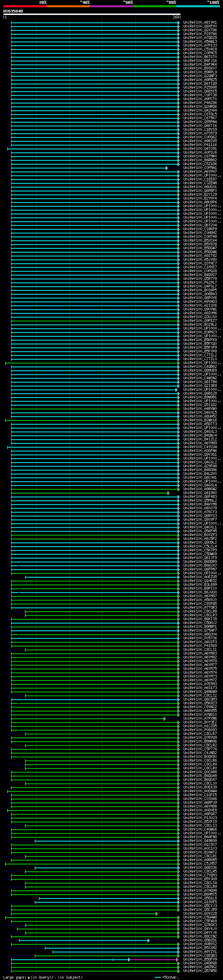Open the UniRef100_A0EZU5 hit label
Image resolution: width=223 pixels, height=980 pixels.
(200, 577)
